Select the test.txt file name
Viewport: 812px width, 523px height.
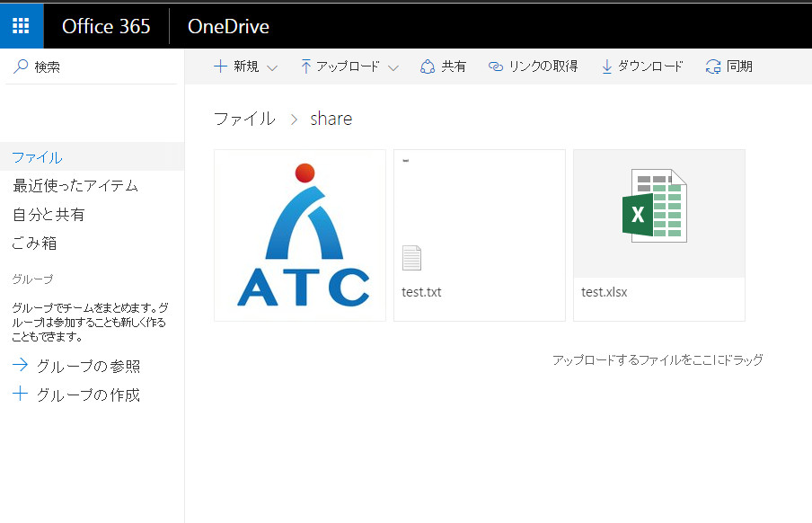(x=421, y=292)
